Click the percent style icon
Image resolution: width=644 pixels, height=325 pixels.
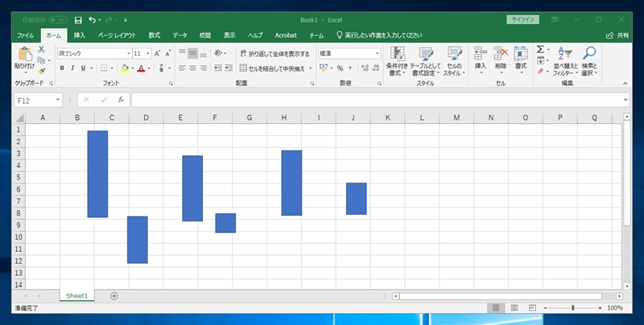click(340, 68)
